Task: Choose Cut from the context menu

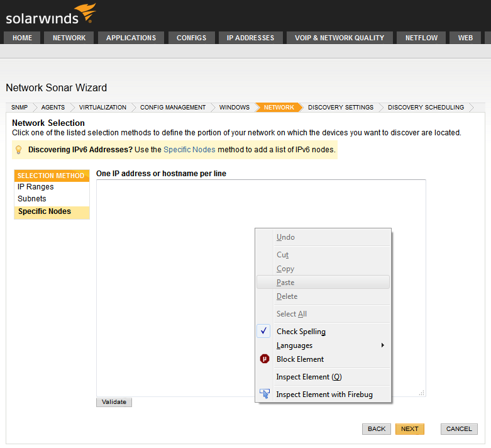Action: pos(323,255)
